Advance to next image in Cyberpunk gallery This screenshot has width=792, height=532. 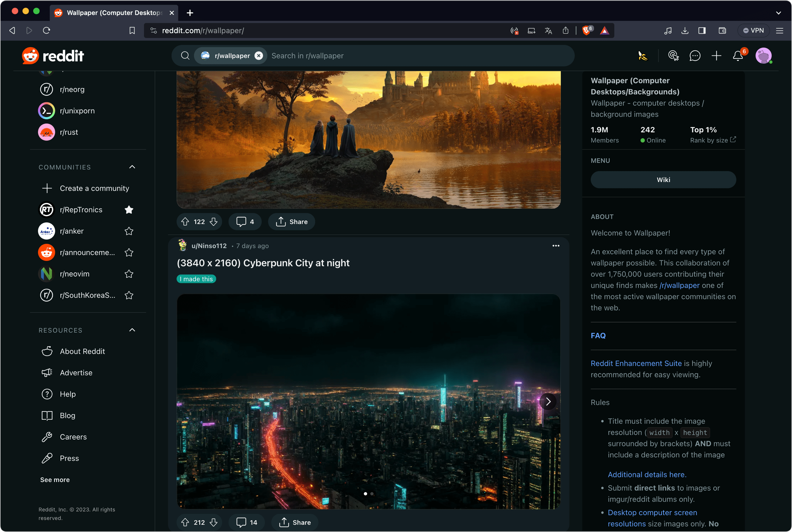pyautogui.click(x=548, y=402)
